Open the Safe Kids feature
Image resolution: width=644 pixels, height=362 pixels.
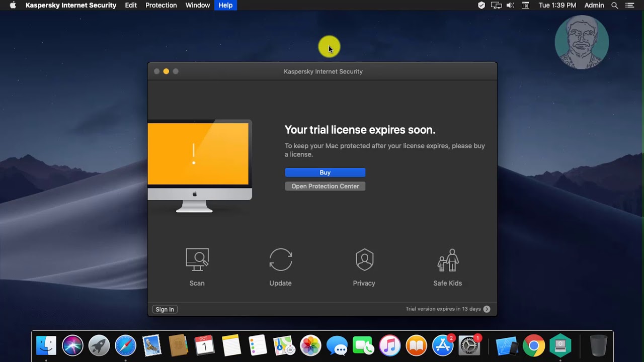point(447,267)
